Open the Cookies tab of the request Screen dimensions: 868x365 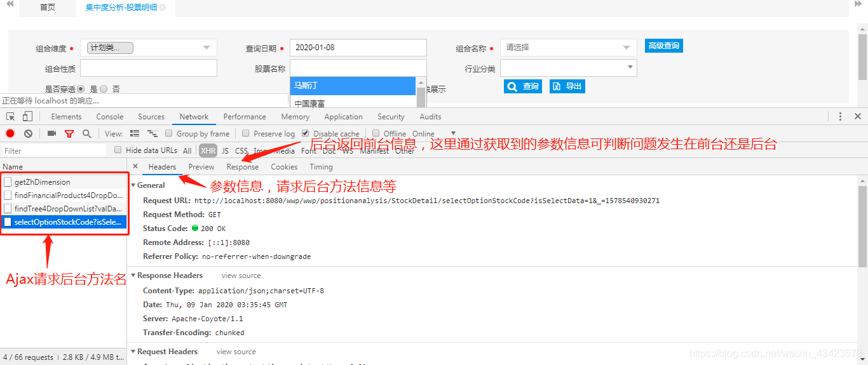(x=284, y=167)
